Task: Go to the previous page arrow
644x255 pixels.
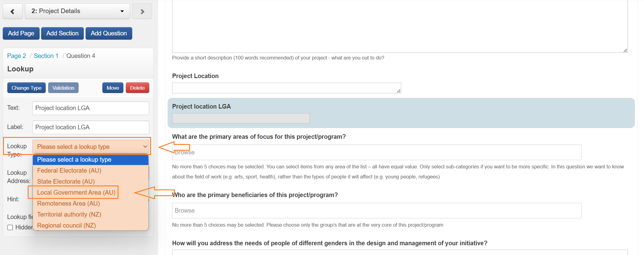Action: [x=12, y=11]
